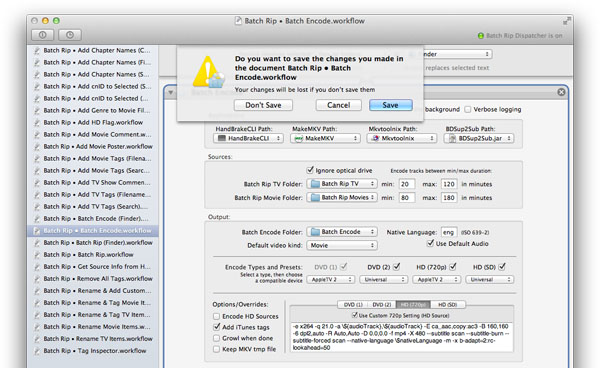The width and height of the screenshot is (600, 368).
Task: Click the Batch Rip (Finder) workflow file icon
Action: [37, 243]
